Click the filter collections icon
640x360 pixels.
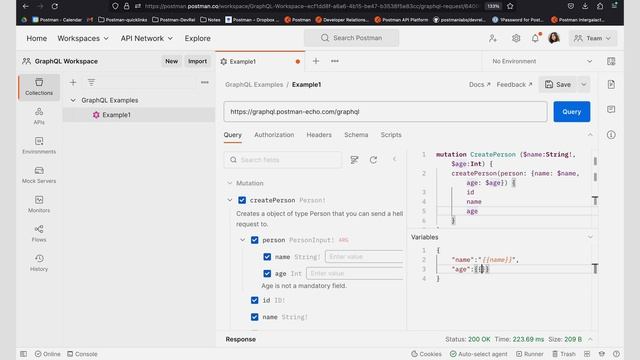pos(91,82)
